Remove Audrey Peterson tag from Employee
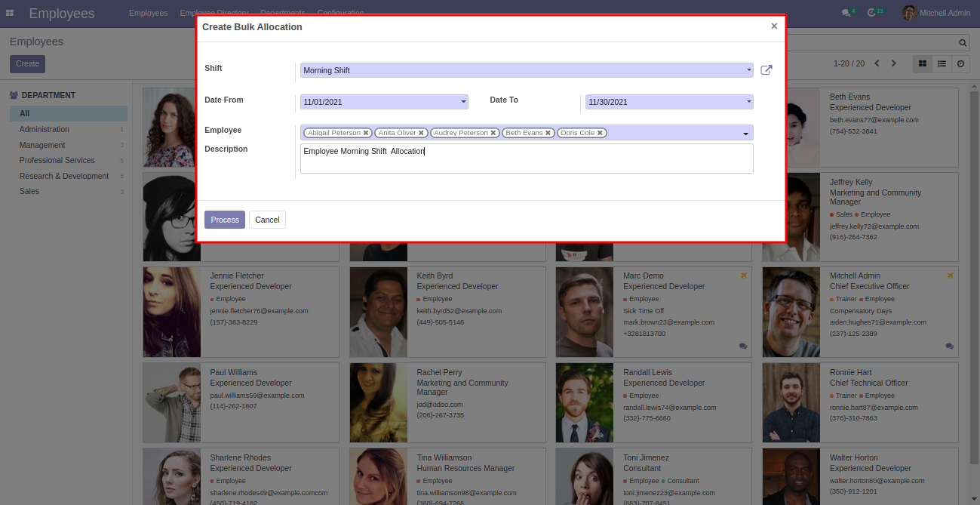Viewport: 980px width, 505px height. pyautogui.click(x=493, y=133)
